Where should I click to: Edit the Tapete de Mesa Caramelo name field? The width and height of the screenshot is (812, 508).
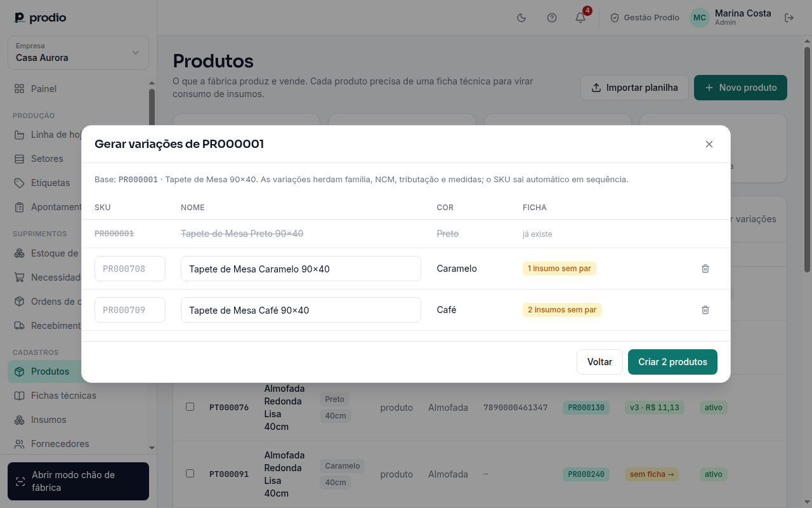coord(301,269)
